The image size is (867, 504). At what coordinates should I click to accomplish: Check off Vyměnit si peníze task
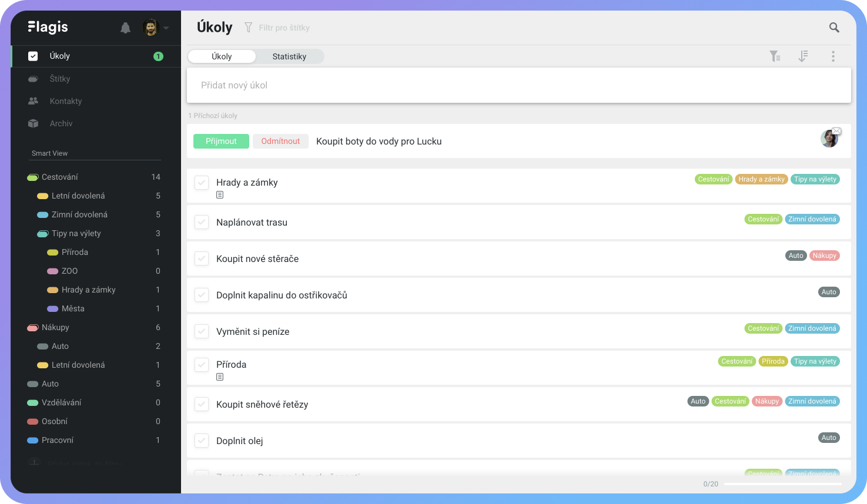click(202, 331)
